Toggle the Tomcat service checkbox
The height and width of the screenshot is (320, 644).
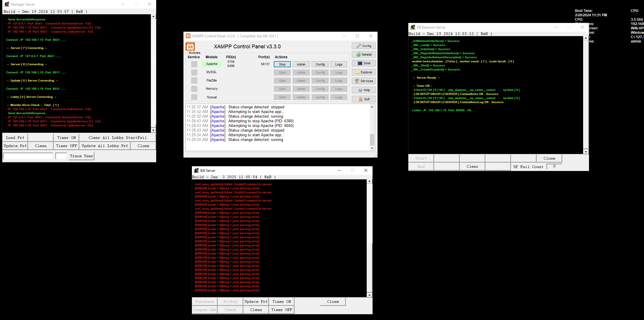194,97
